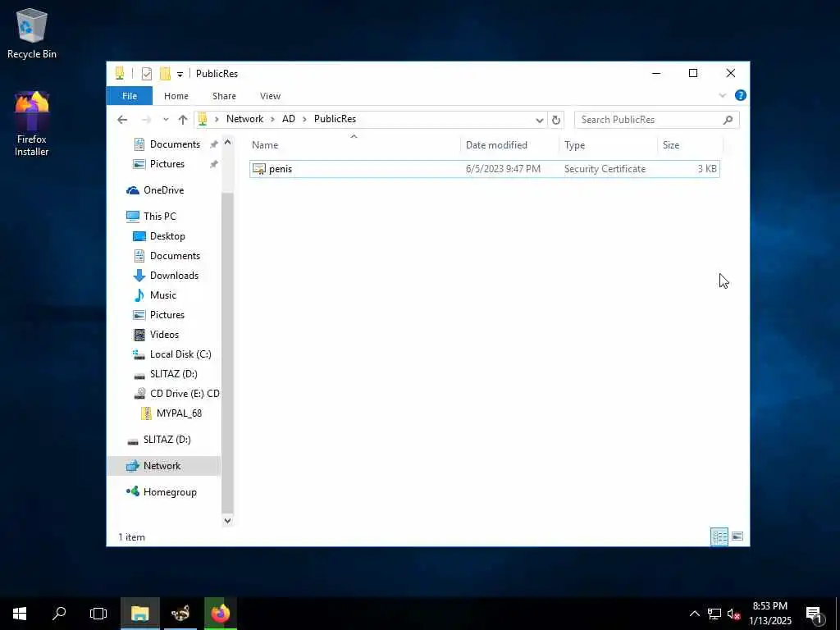Click PublicRes in the address breadcrumb
This screenshot has width=840, height=630.
tap(335, 119)
